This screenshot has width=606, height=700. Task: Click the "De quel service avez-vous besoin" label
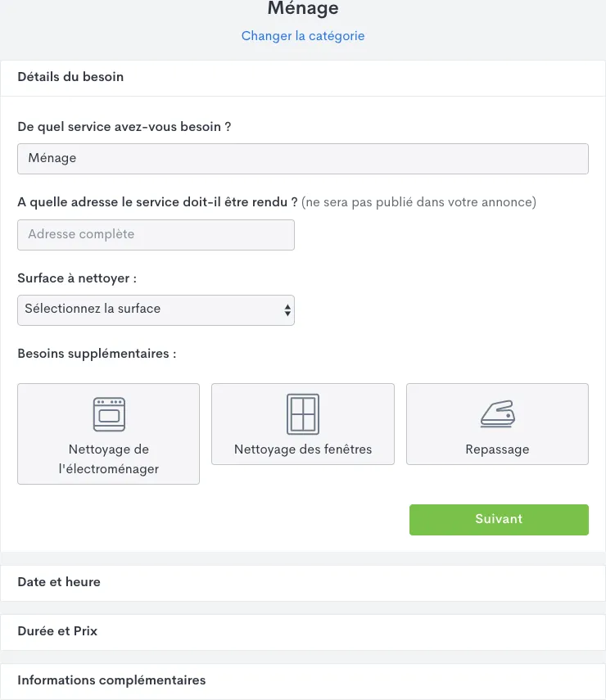[124, 127]
